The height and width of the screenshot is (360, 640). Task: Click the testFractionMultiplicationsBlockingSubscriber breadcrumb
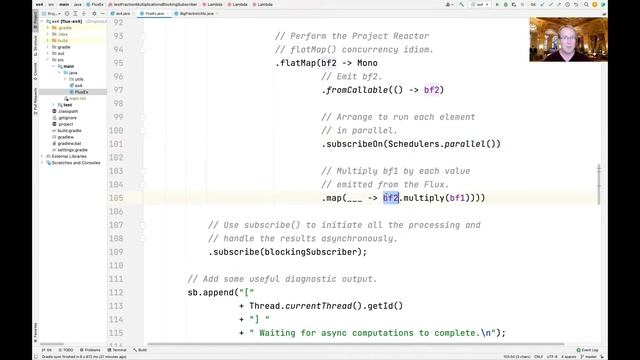point(153,4)
